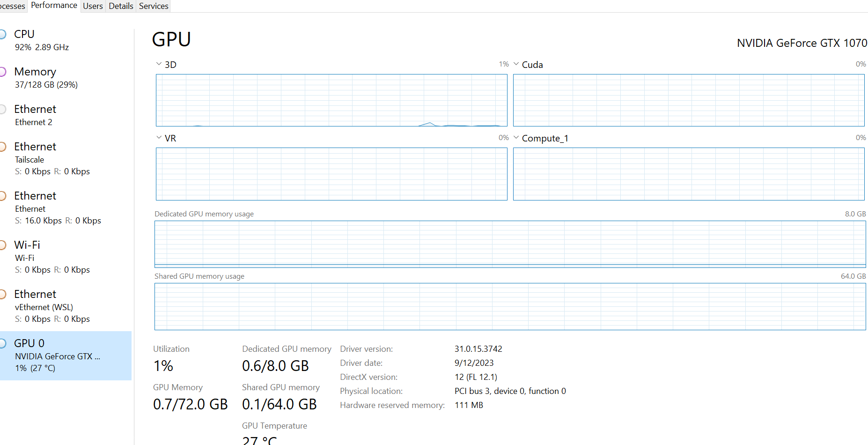Open the VR engine dropdown
The height and width of the screenshot is (445, 868).
coord(158,137)
